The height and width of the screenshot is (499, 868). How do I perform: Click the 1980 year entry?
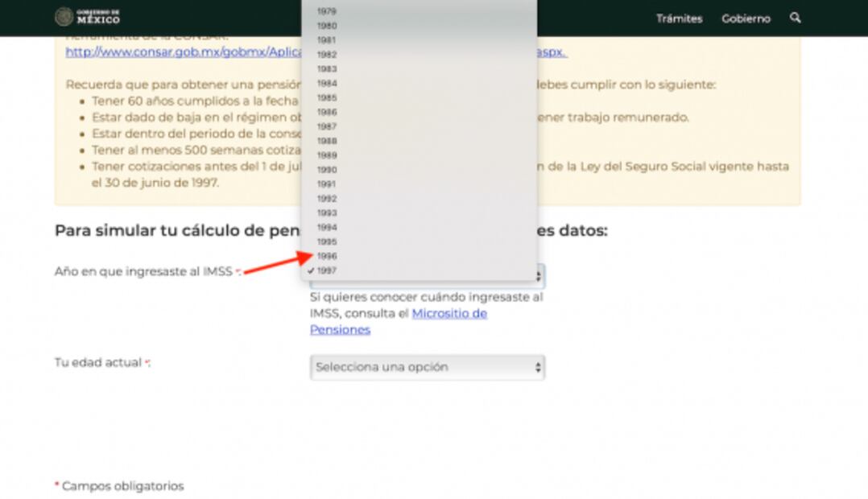[x=327, y=26]
